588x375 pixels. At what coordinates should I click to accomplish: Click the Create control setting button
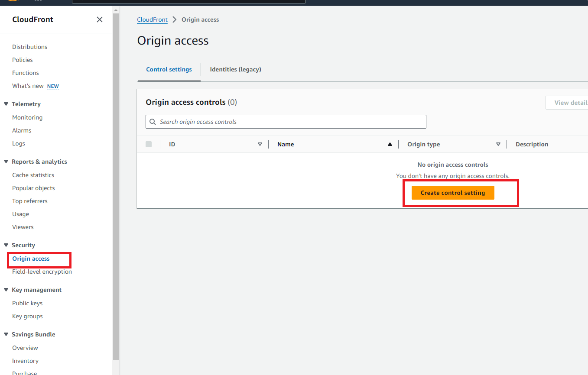pyautogui.click(x=453, y=193)
